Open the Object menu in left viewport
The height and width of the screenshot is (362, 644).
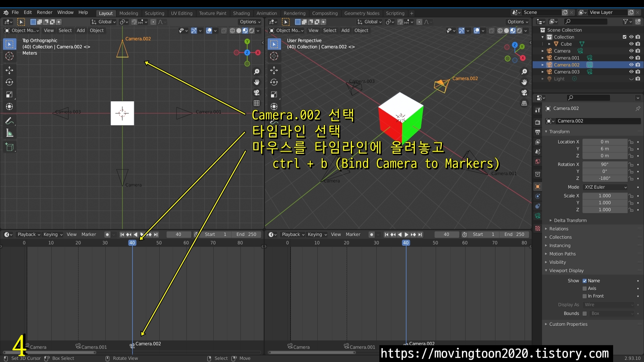click(97, 31)
